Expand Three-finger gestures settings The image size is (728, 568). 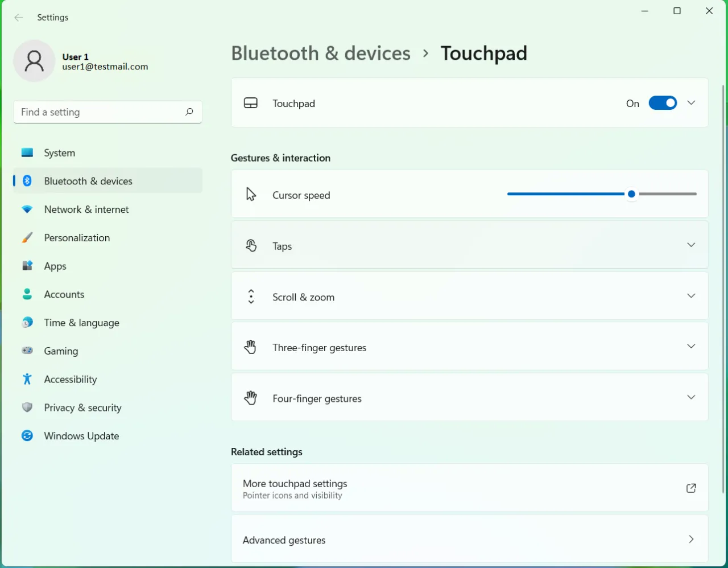point(691,346)
